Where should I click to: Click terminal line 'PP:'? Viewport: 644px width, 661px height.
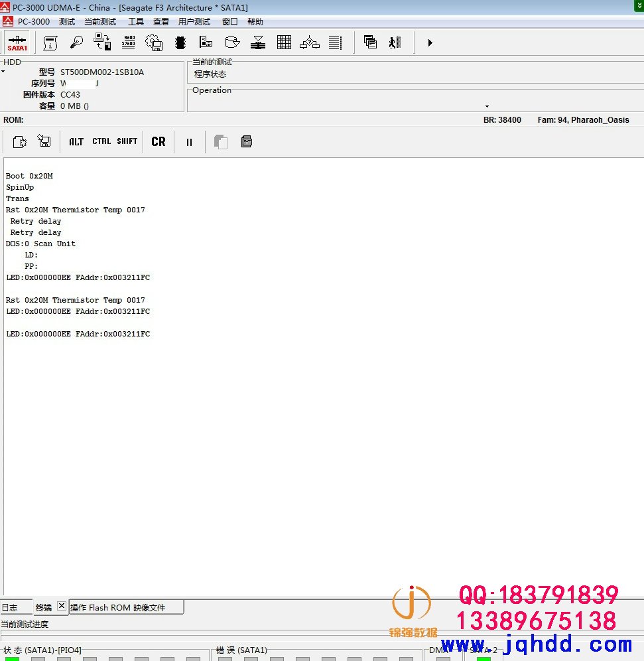coord(31,266)
